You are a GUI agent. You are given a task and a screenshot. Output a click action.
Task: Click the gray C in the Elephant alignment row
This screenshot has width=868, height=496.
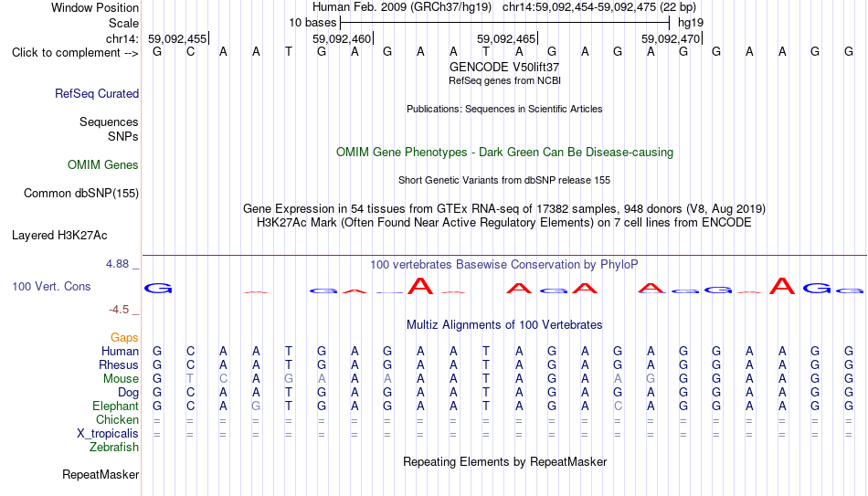[x=618, y=406]
